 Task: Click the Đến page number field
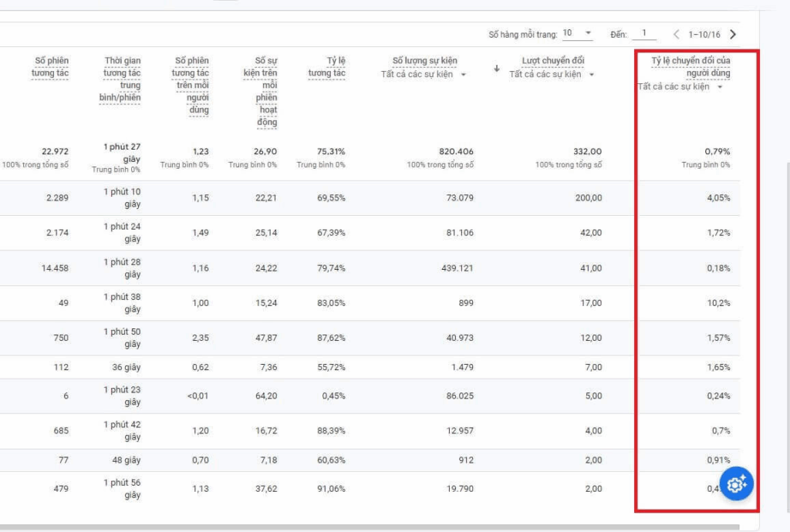click(x=643, y=34)
